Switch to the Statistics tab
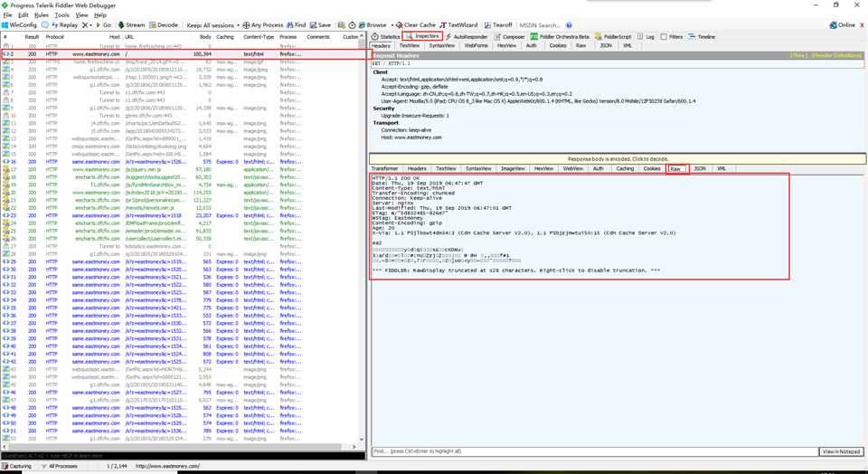This screenshot has width=868, height=474. (x=385, y=36)
